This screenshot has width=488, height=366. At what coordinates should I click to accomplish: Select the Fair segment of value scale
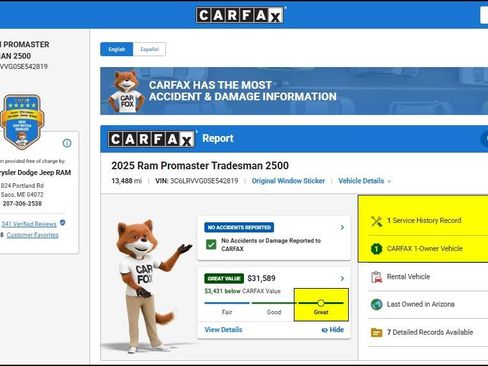(227, 307)
